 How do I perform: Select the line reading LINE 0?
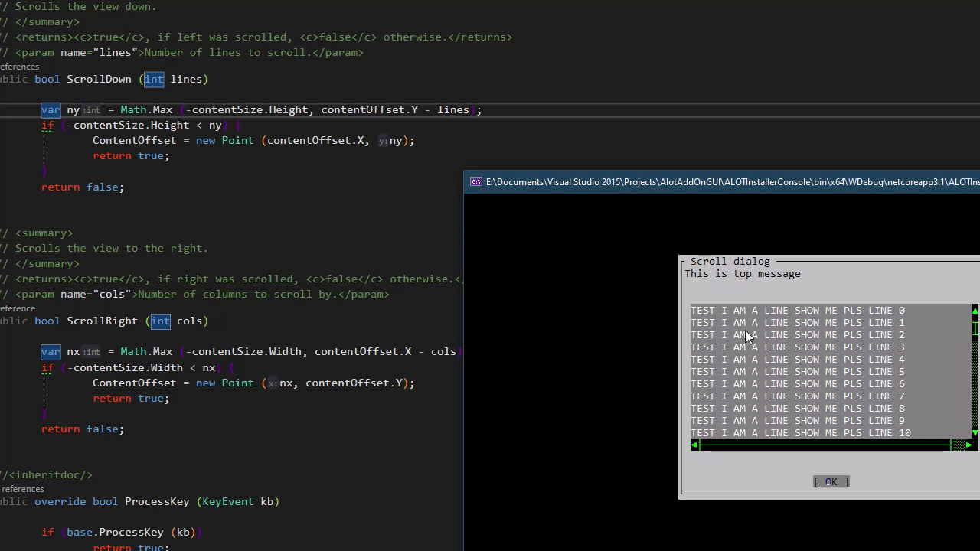(x=796, y=310)
